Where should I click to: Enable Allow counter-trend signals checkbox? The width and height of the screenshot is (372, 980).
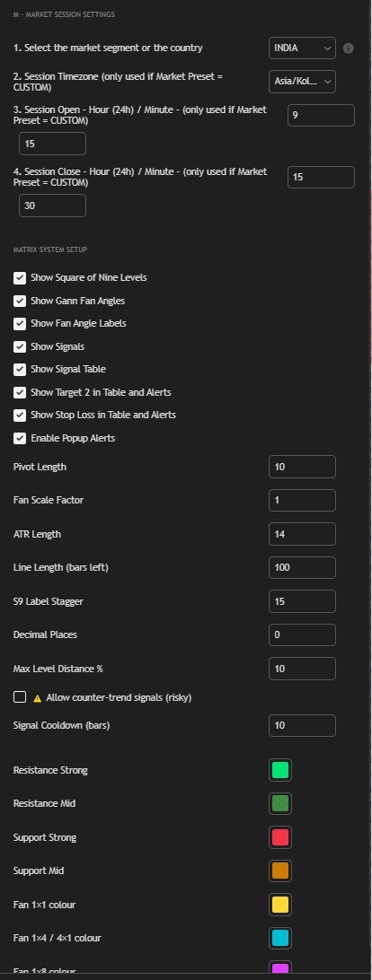[20, 697]
